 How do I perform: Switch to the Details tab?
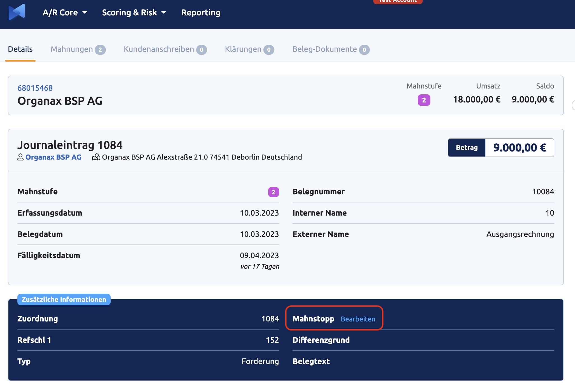point(20,49)
